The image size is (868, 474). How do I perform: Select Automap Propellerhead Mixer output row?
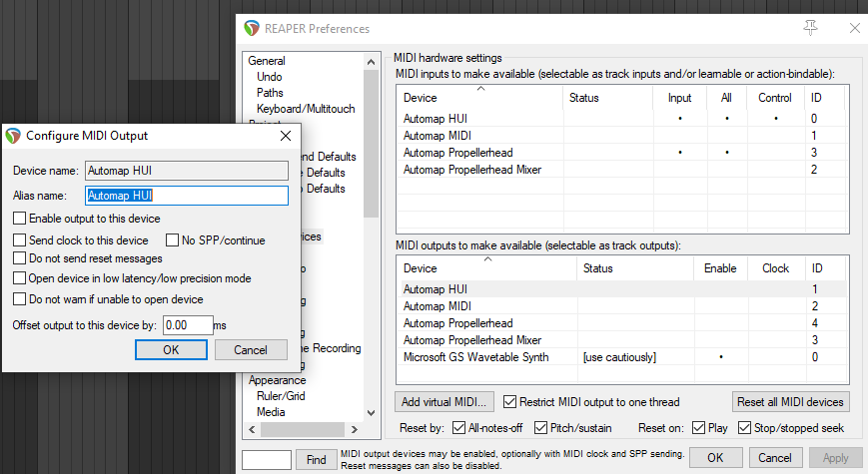click(622, 340)
